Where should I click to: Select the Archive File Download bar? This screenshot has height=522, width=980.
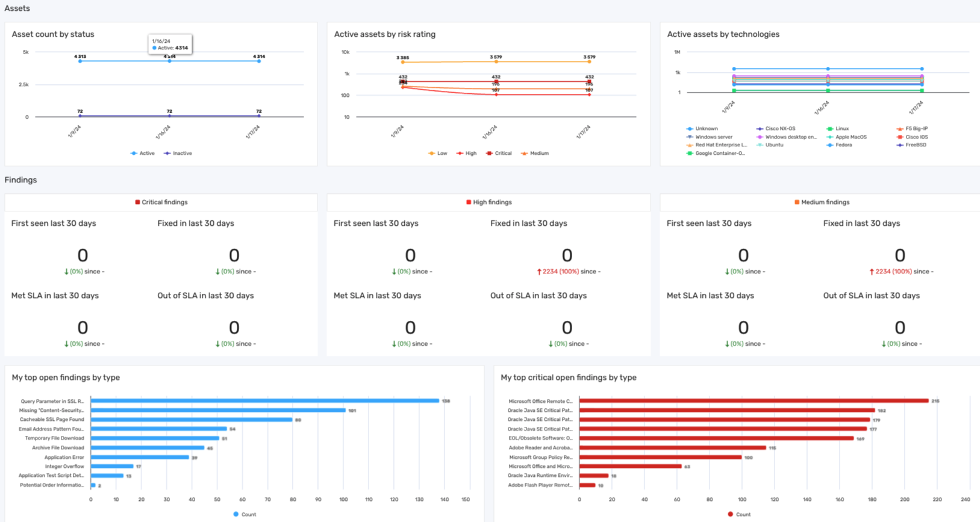pos(148,448)
